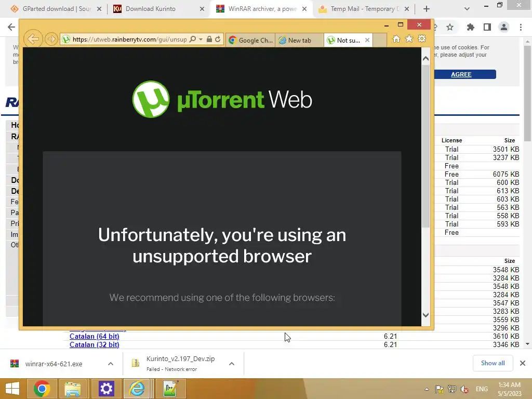The width and height of the screenshot is (532, 399).
Task: Expand Kurinto_v2.197_Dev.zip download options
Action: [x=232, y=364]
